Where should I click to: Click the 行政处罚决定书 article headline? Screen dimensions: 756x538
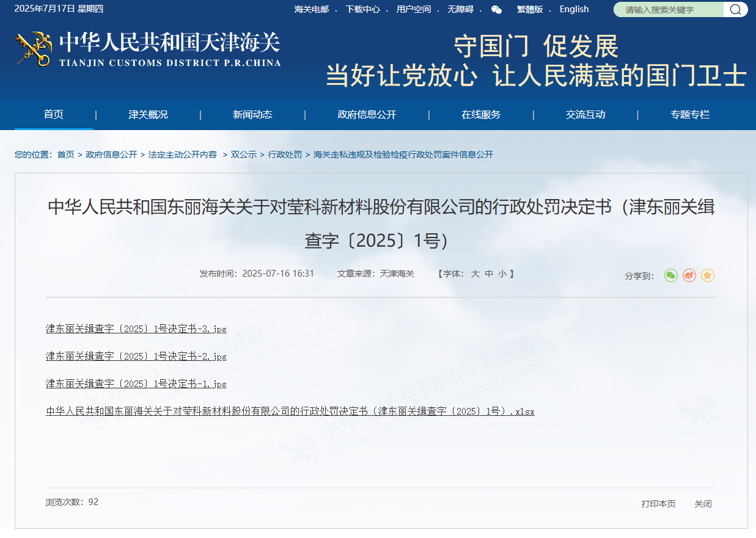pyautogui.click(x=381, y=224)
